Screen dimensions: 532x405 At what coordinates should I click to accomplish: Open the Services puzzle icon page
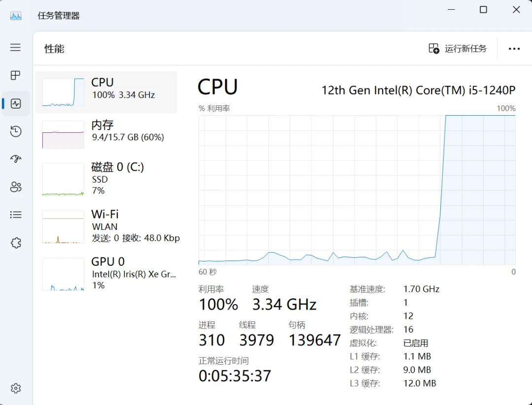click(x=16, y=243)
